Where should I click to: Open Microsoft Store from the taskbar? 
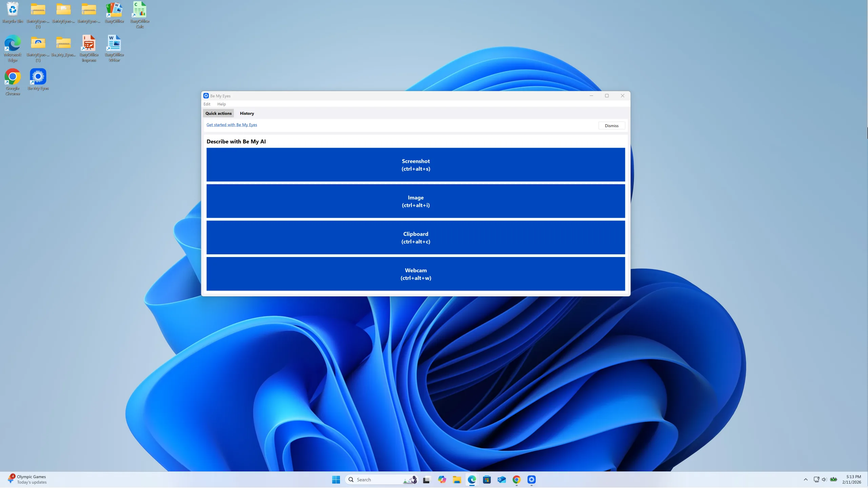point(487,480)
